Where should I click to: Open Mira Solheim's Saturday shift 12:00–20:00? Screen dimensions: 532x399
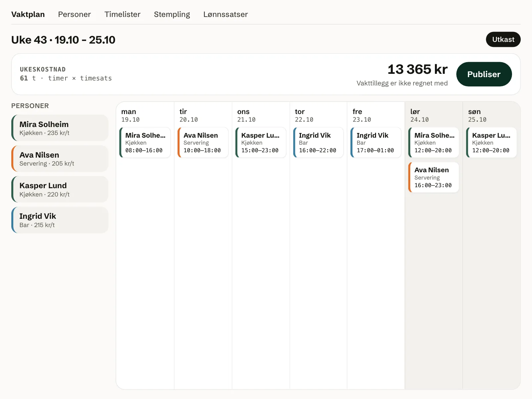[x=434, y=142]
